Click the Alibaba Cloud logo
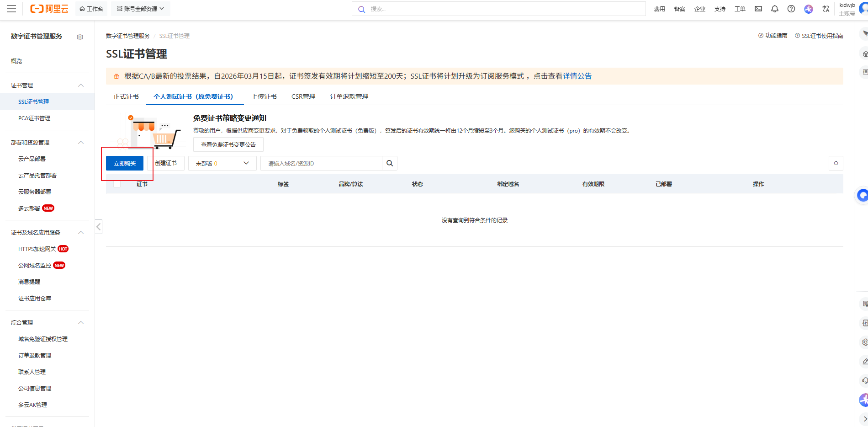Image resolution: width=868 pixels, height=427 pixels. pyautogui.click(x=49, y=9)
